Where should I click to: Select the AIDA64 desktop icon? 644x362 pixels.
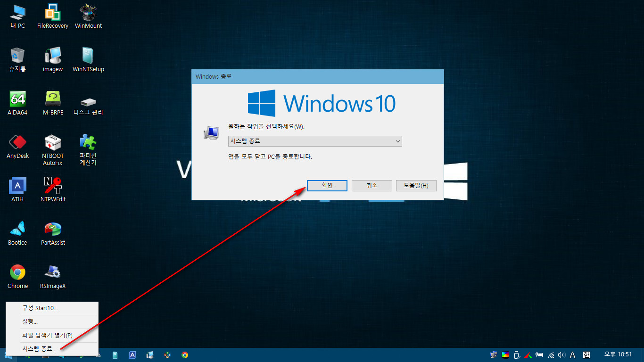coord(17,103)
